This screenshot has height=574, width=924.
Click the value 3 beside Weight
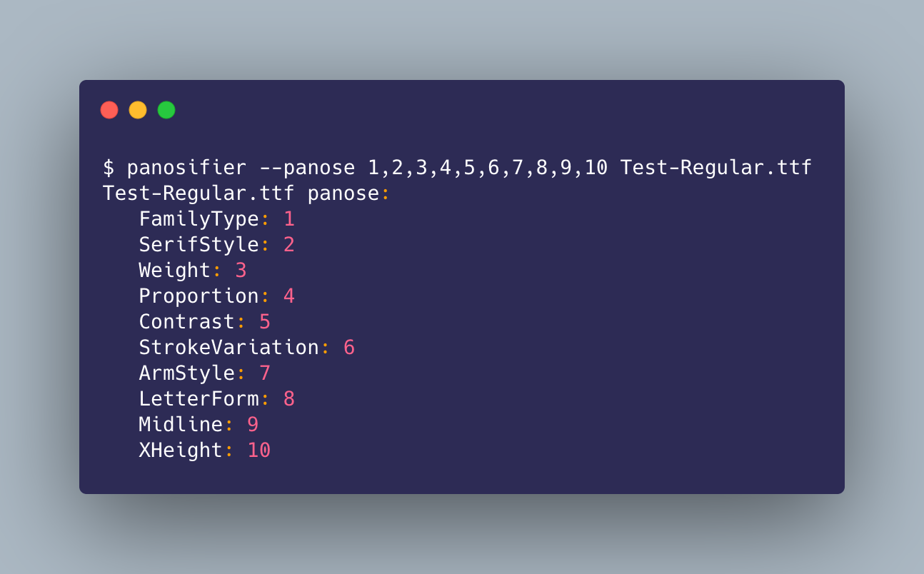241,271
